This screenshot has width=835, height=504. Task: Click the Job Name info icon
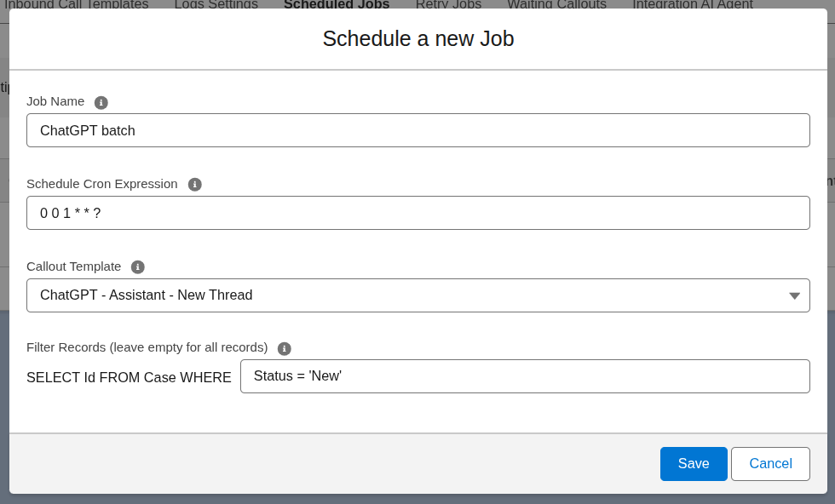[101, 102]
